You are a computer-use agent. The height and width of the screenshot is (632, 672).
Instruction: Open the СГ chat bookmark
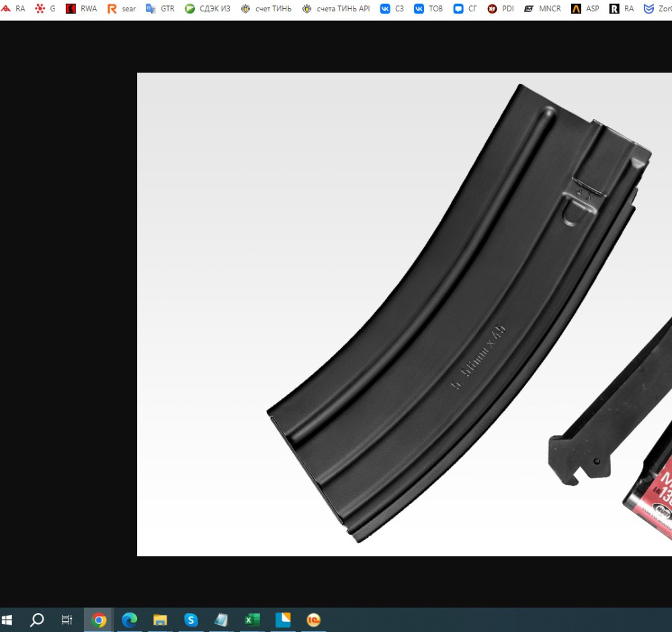[465, 9]
